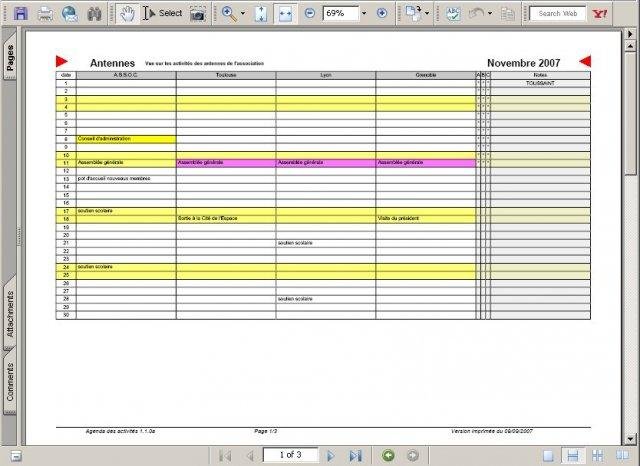Open the Attachments side tab
The height and width of the screenshot is (466, 640).
[x=10, y=313]
